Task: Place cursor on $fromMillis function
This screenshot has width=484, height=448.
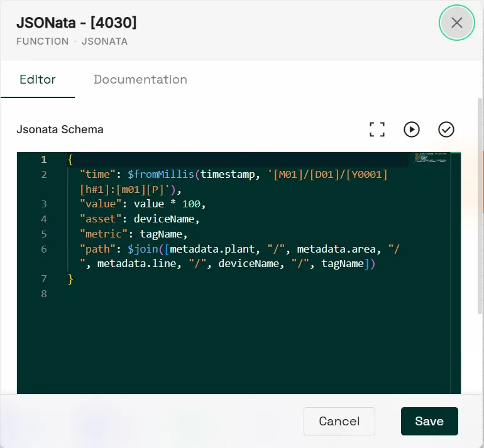Action: (x=161, y=174)
